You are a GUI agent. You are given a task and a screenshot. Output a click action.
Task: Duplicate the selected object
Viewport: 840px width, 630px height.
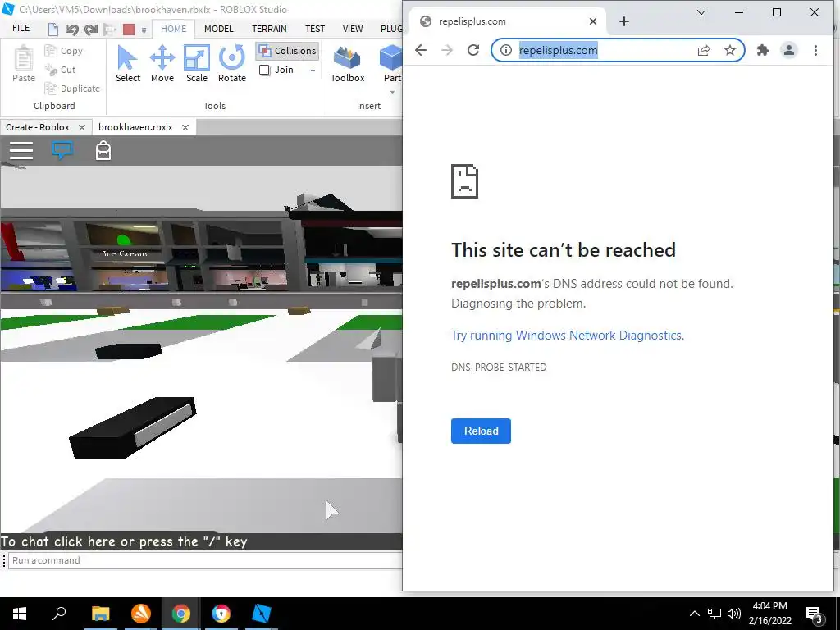tap(72, 89)
